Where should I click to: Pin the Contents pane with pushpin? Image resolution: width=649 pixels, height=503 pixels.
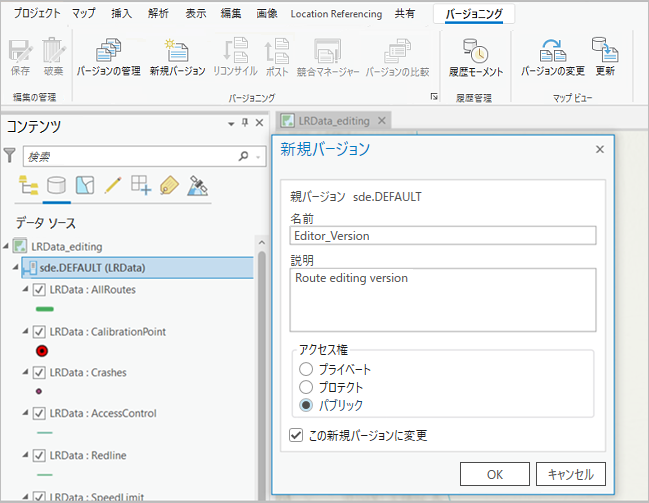click(x=245, y=123)
